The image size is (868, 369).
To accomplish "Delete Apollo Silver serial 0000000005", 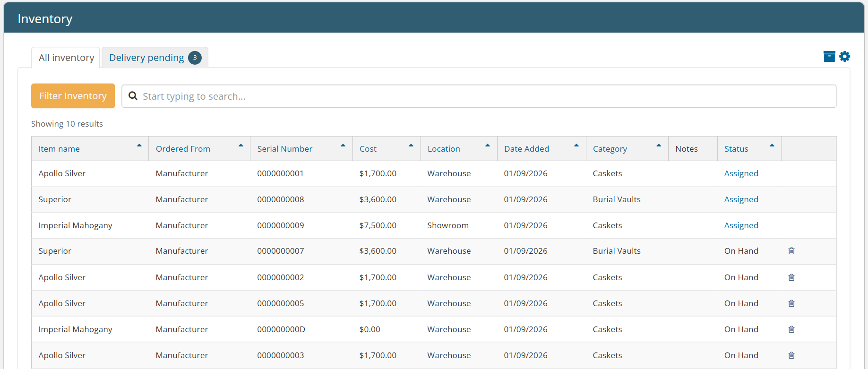I will [x=791, y=303].
